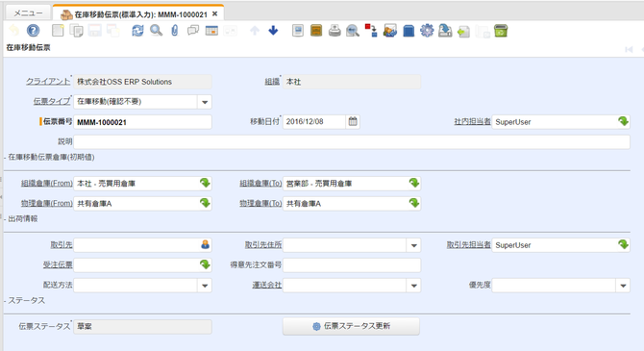Close the MMM-1000021 tab

pos(214,14)
